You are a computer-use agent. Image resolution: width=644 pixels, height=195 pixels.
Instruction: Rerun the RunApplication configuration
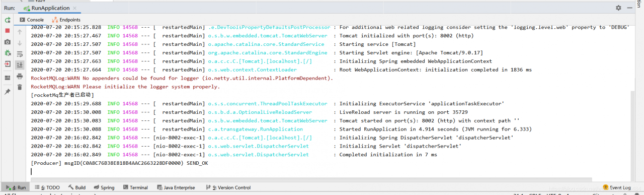pyautogui.click(x=8, y=20)
